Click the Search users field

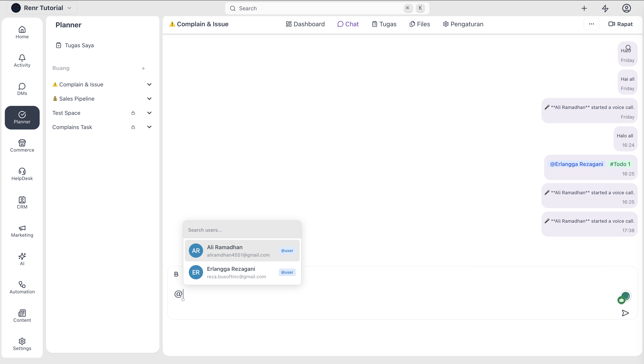[x=242, y=230]
